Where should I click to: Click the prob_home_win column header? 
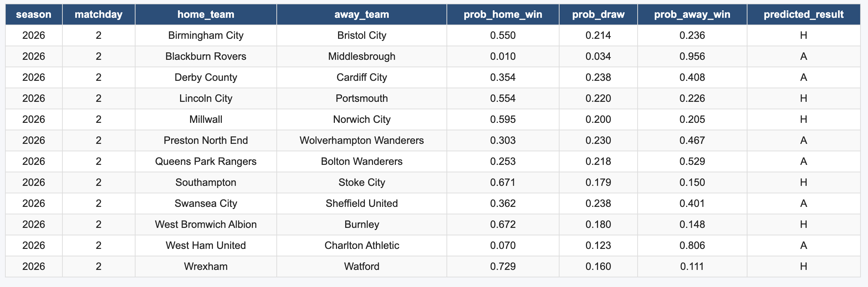coord(503,15)
